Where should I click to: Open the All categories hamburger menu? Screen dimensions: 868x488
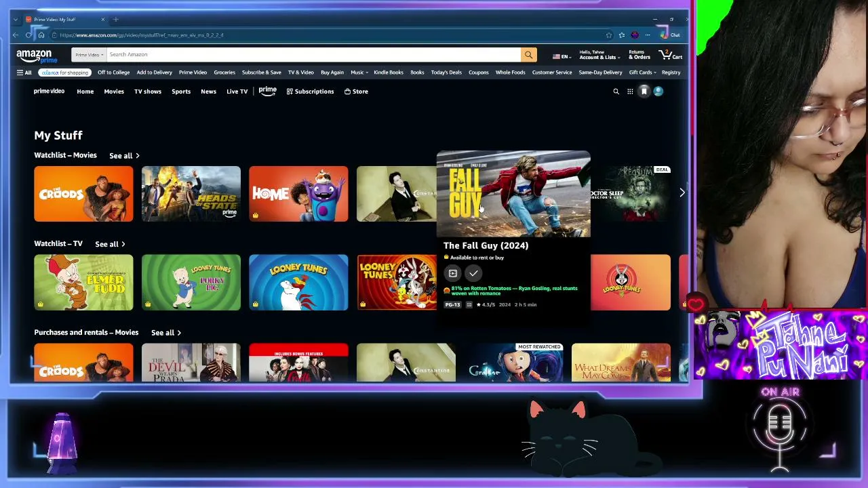(24, 73)
